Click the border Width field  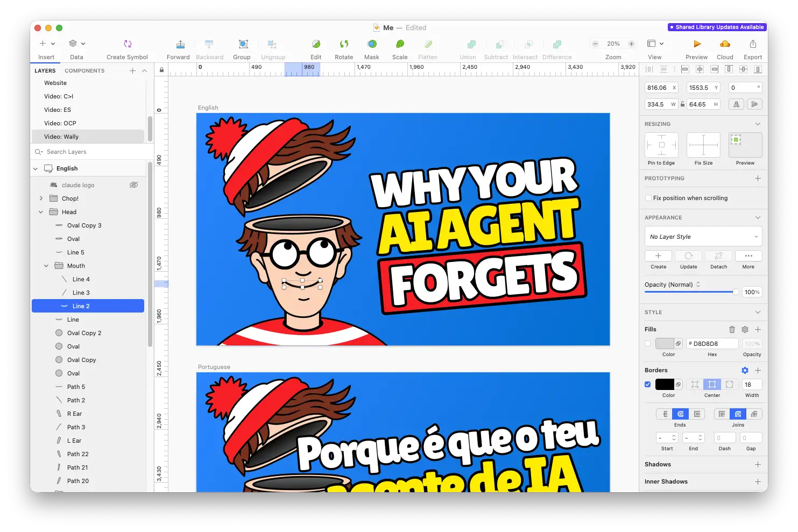click(x=752, y=385)
